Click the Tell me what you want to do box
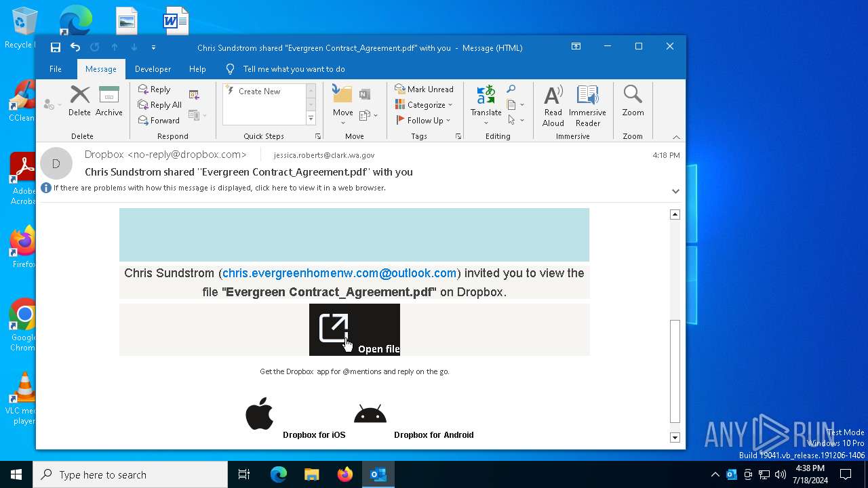 [x=294, y=69]
